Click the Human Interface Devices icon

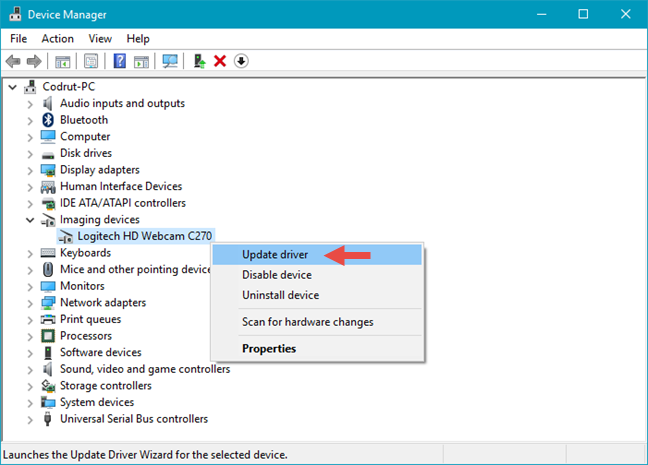(48, 187)
